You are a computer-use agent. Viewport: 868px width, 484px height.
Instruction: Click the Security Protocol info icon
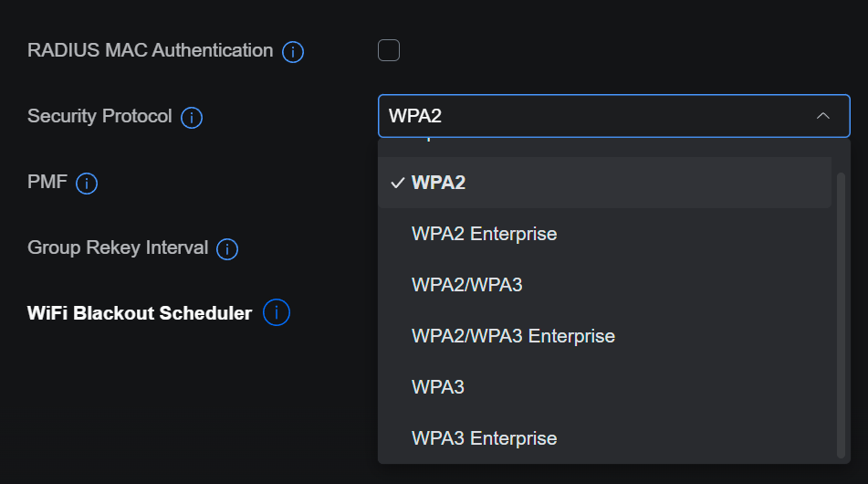(192, 118)
